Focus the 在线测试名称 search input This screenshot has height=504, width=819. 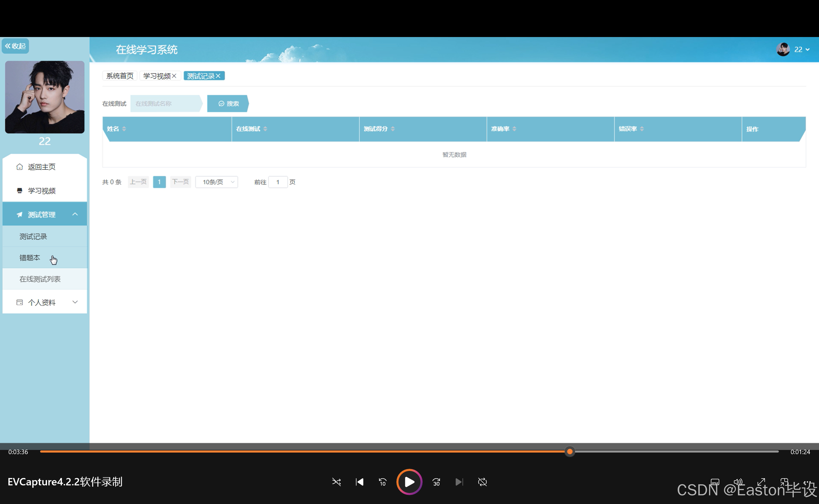(165, 104)
